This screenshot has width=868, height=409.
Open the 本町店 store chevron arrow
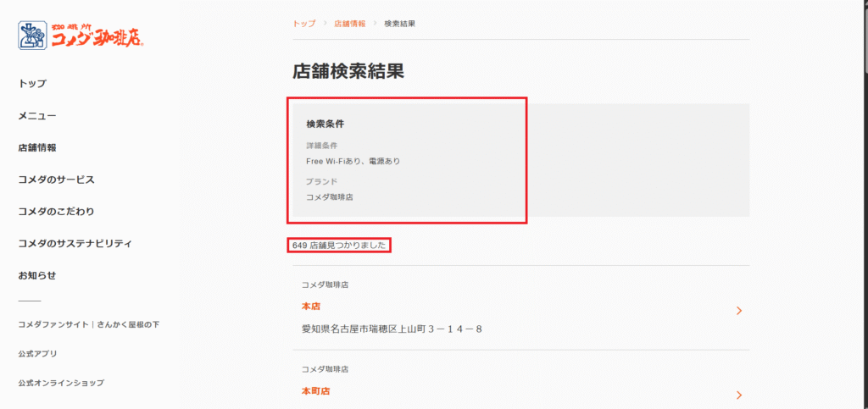(x=739, y=395)
